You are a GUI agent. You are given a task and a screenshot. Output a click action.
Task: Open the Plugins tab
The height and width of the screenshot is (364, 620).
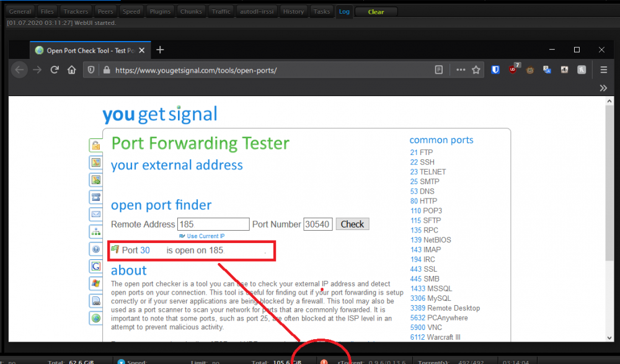160,12
